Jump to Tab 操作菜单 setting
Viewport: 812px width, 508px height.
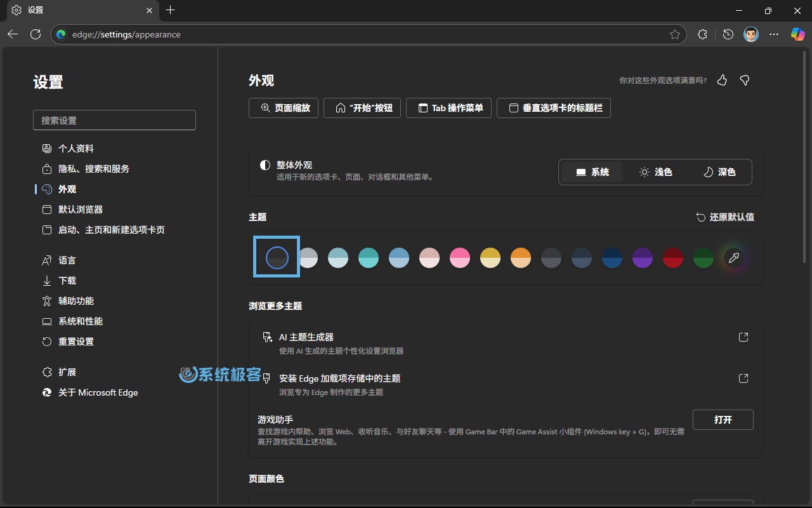click(x=450, y=108)
